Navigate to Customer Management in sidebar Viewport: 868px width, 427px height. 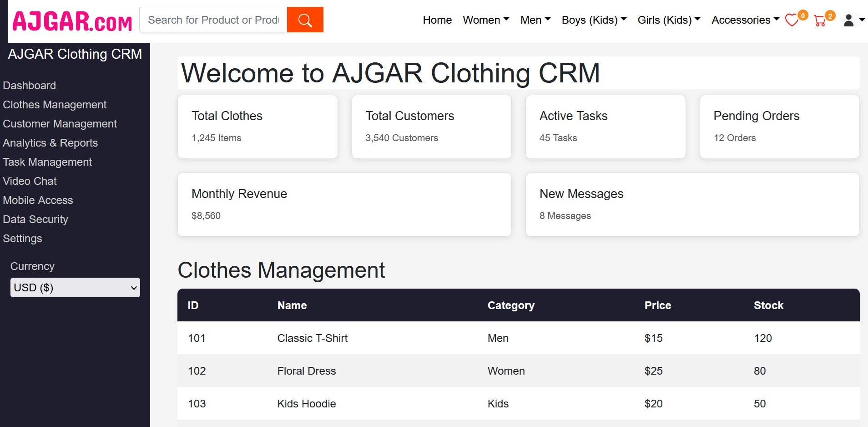[60, 123]
